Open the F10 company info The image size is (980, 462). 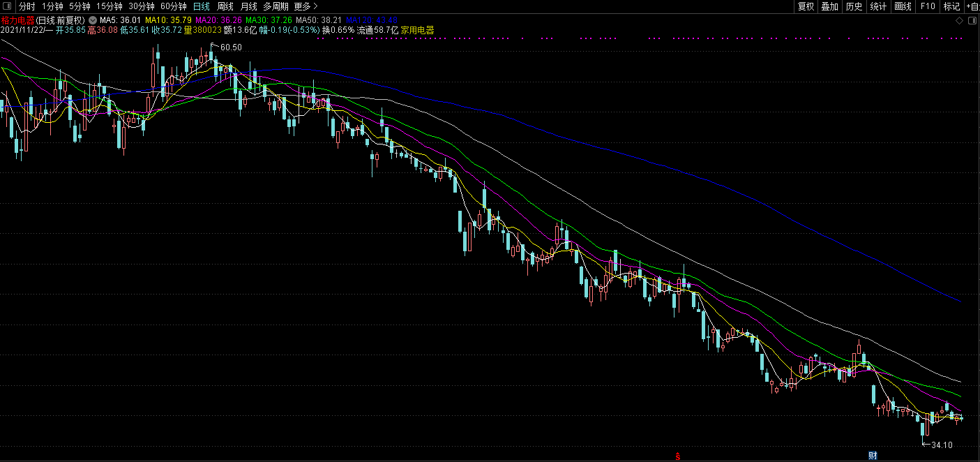click(927, 6)
